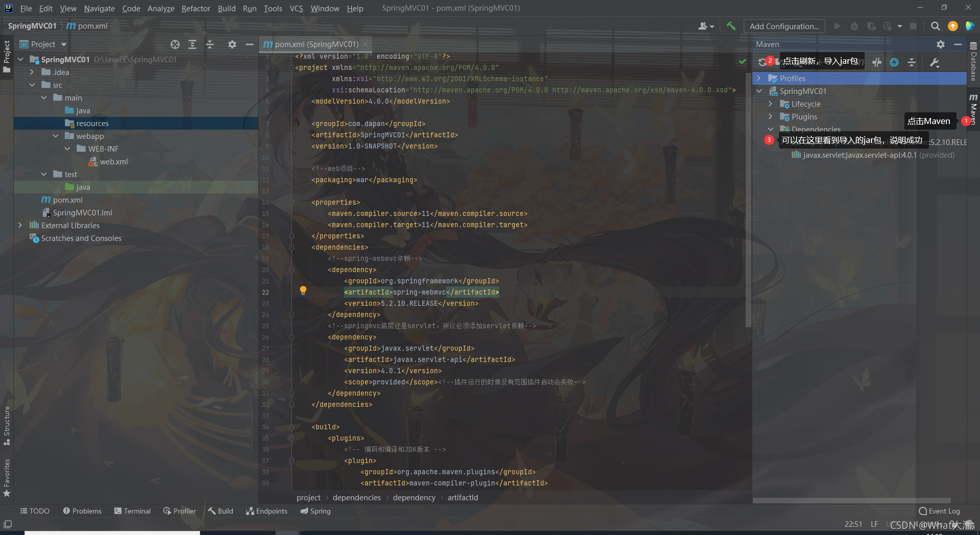Toggle the Maven tool window stripe button
Screen dimensions: 980x535
click(x=973, y=109)
